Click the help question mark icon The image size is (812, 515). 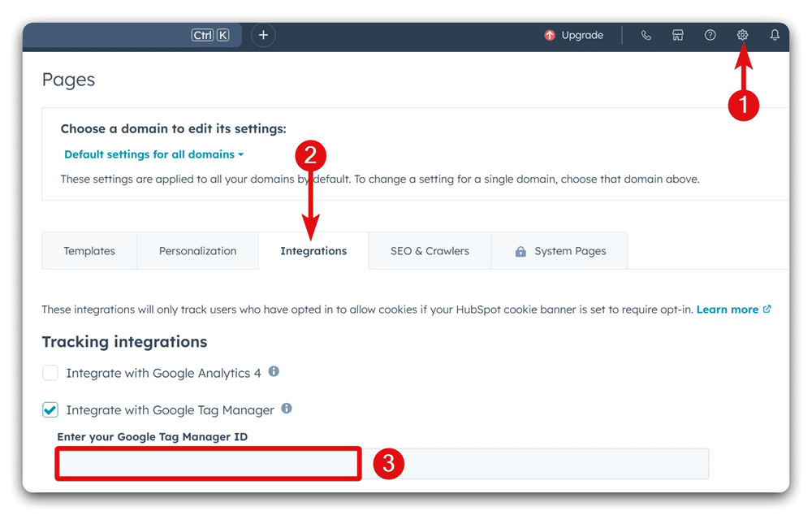pos(710,35)
